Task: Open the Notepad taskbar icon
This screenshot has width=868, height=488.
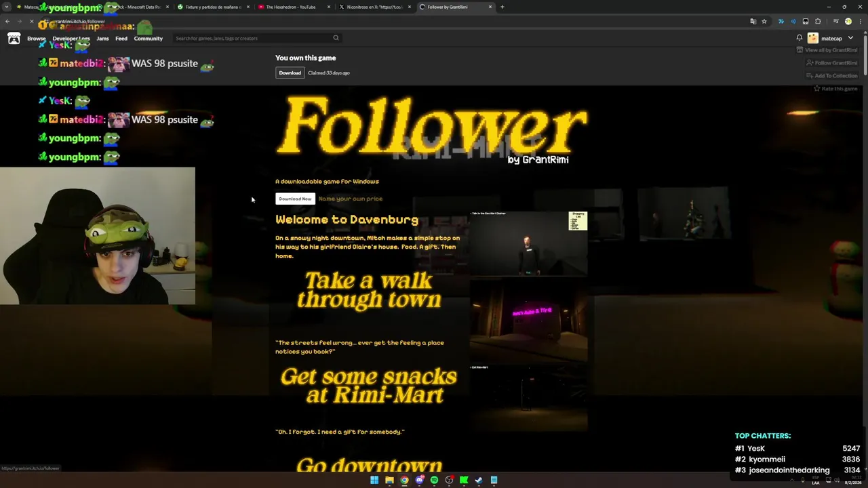Action: (494, 480)
